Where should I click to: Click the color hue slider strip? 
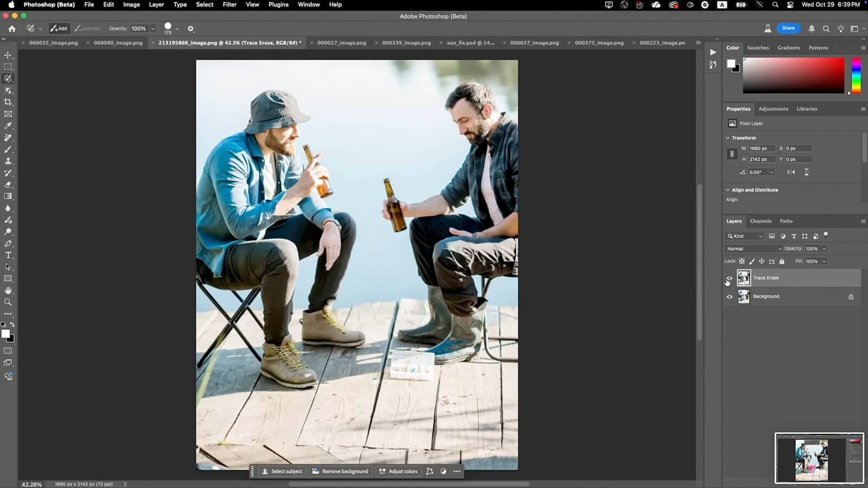click(856, 76)
